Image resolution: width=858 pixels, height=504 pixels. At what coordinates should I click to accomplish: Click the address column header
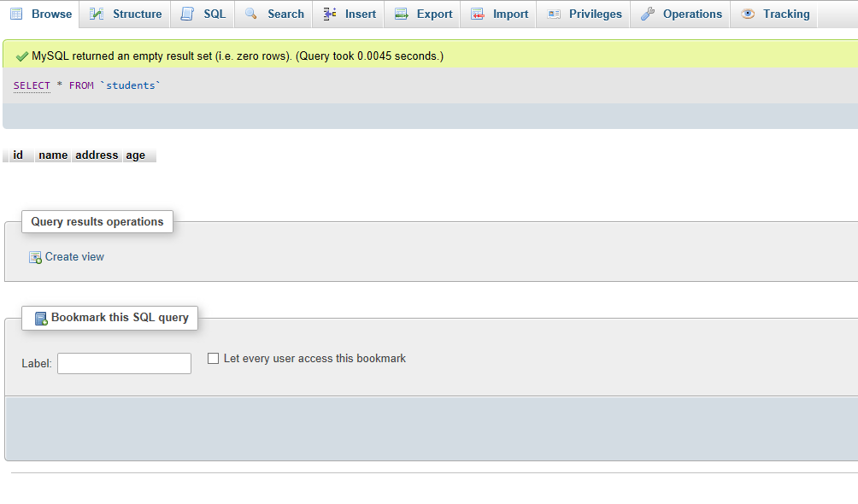[x=97, y=155]
